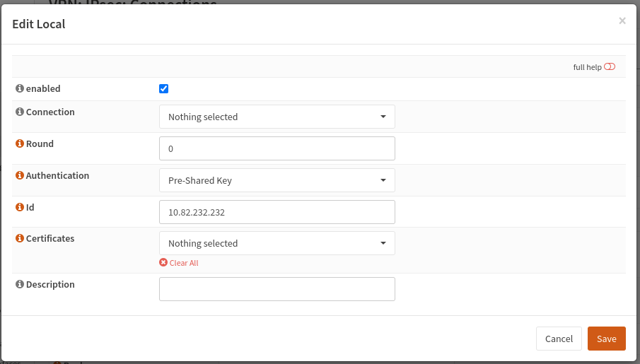Click help icon beside Round field
The height and width of the screenshot is (364, 640).
pyautogui.click(x=20, y=143)
